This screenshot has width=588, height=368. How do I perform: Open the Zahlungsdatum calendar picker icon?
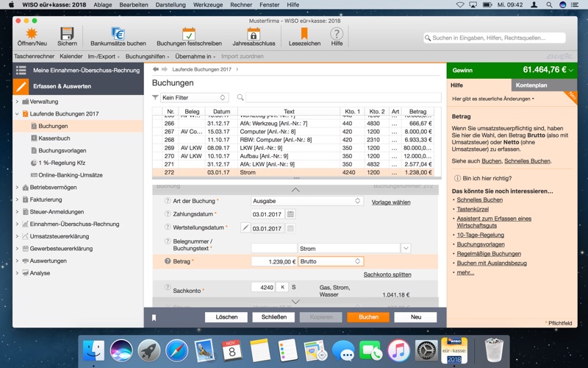pyautogui.click(x=290, y=214)
